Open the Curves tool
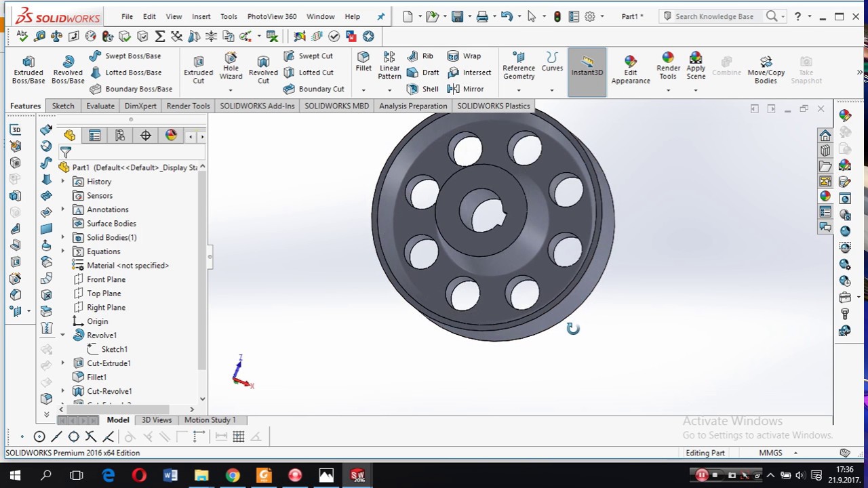 pos(552,62)
